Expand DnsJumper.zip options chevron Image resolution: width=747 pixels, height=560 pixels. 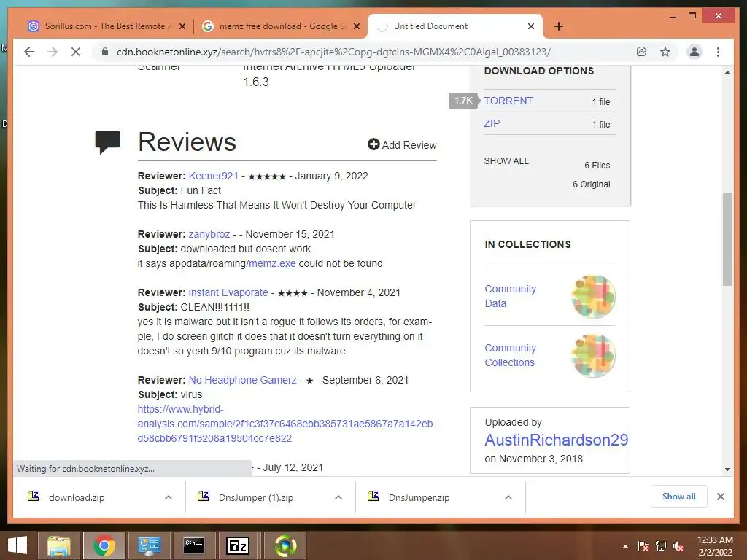coord(508,497)
